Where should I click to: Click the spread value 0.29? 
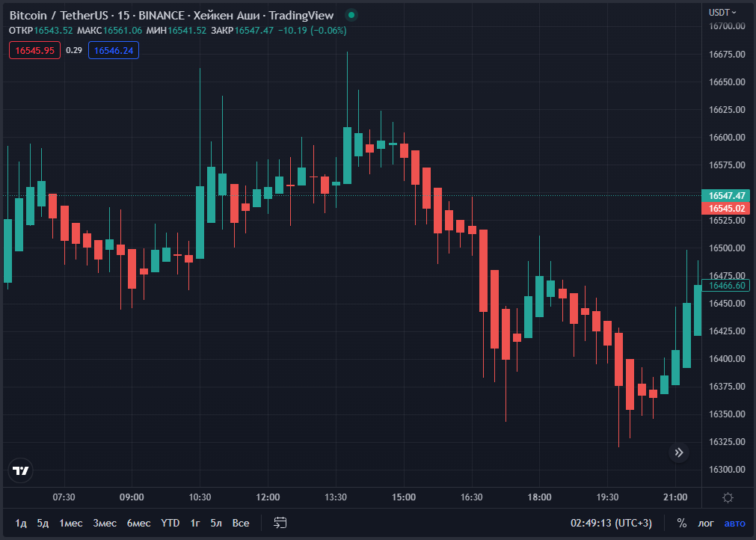click(74, 50)
